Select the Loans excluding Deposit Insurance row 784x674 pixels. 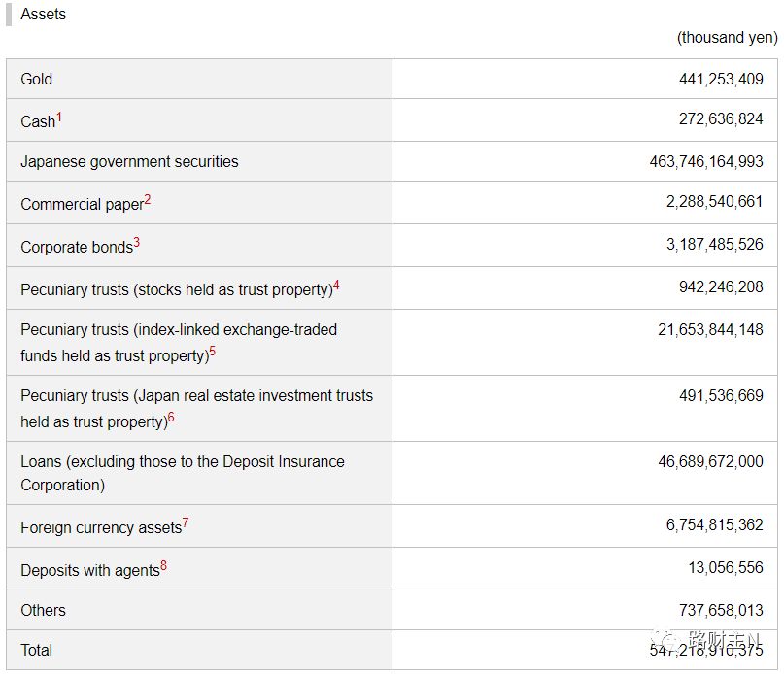182,473
